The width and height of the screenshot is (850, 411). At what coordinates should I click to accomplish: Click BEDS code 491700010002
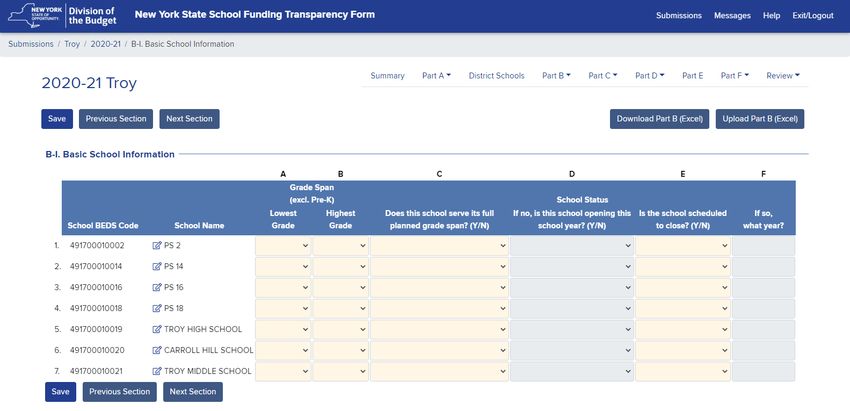[97, 246]
